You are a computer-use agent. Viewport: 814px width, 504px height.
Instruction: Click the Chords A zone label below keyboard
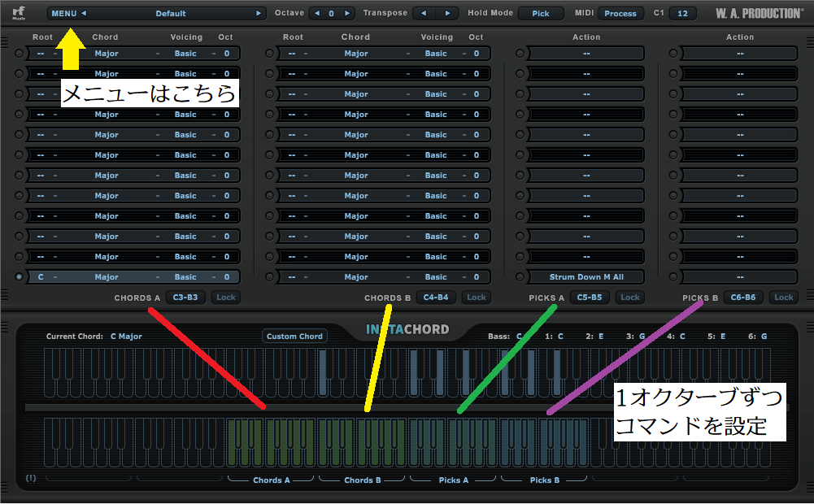(x=271, y=480)
